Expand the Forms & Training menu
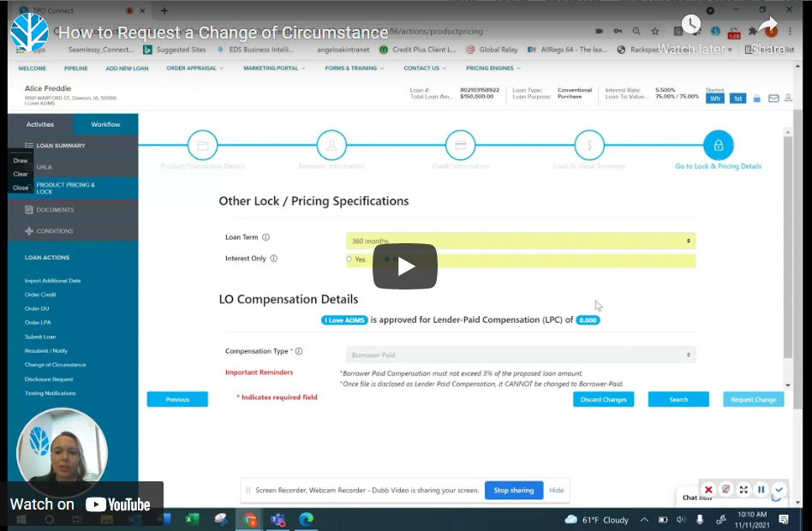Image resolution: width=812 pixels, height=531 pixels. [355, 69]
